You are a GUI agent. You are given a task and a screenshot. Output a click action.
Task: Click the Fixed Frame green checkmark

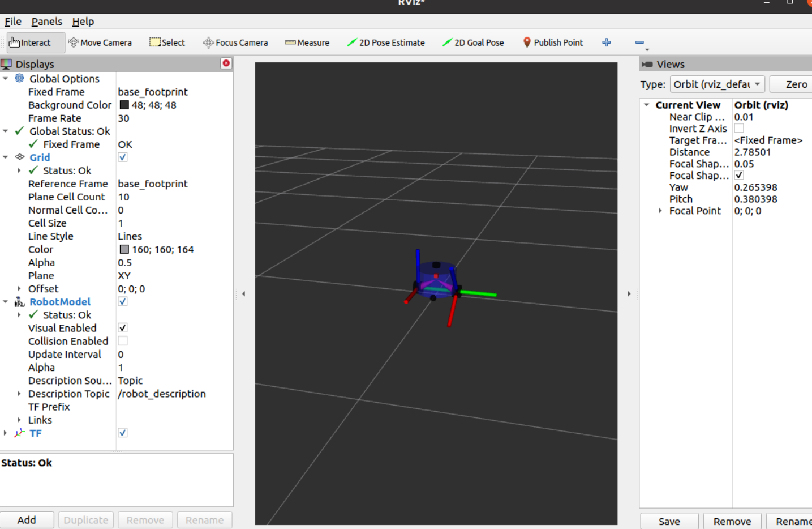(x=33, y=144)
